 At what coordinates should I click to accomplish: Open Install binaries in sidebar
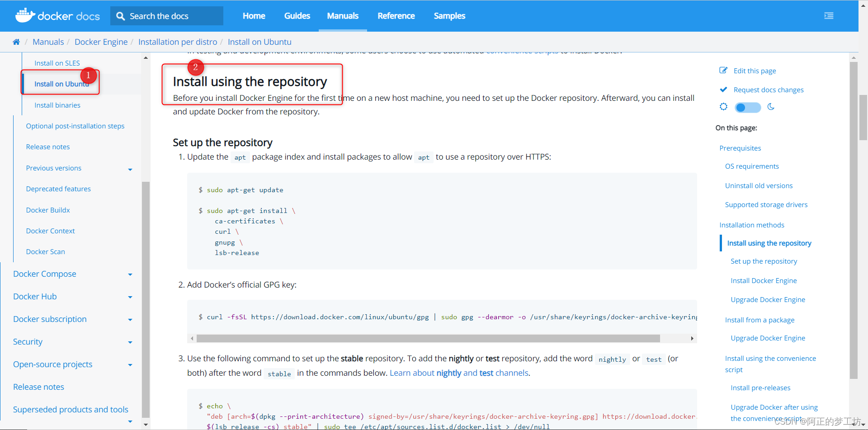coord(57,105)
